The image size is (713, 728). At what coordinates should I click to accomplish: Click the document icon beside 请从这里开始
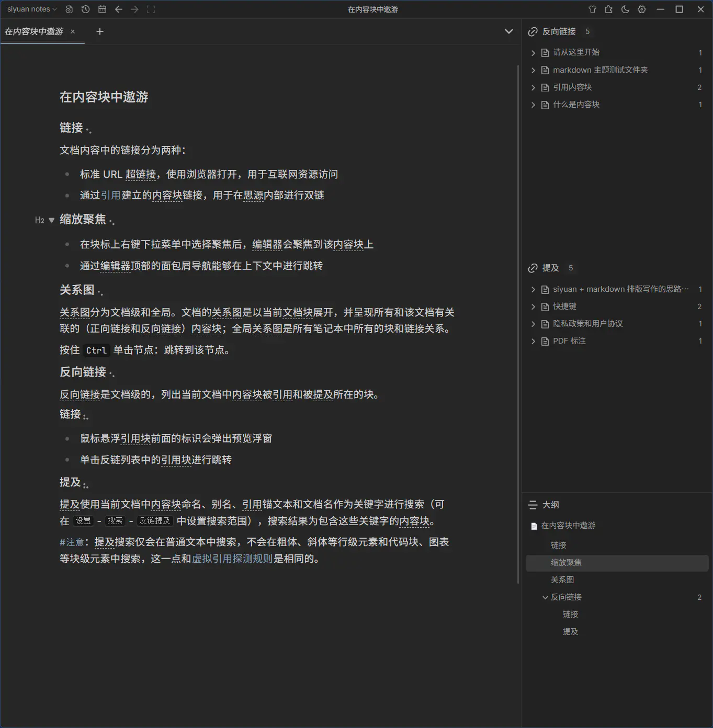[x=545, y=53]
